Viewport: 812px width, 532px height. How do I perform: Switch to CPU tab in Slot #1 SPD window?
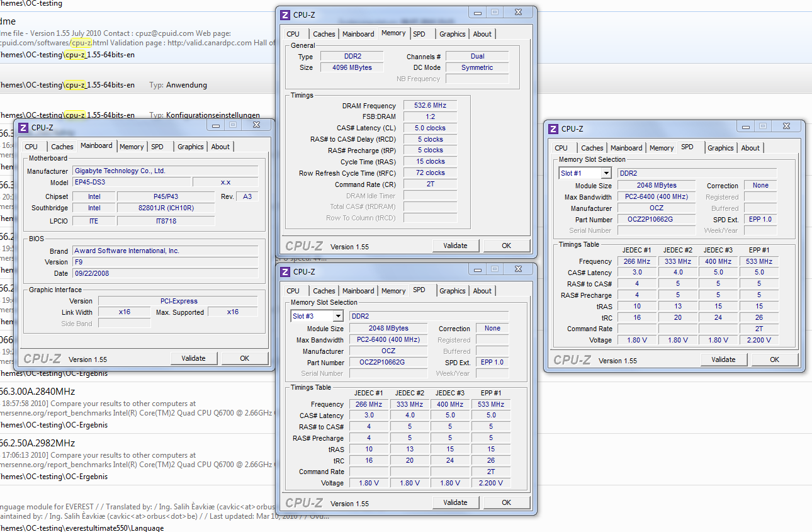561,148
